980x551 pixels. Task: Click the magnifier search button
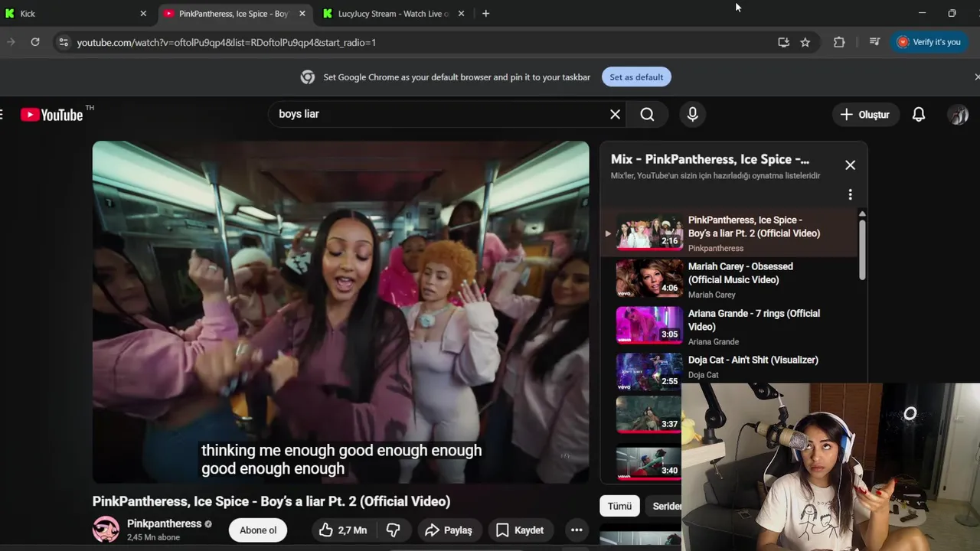tap(647, 114)
